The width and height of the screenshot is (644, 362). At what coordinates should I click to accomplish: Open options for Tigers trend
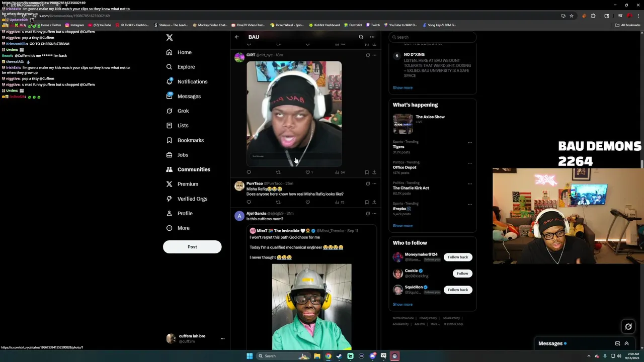tap(470, 142)
